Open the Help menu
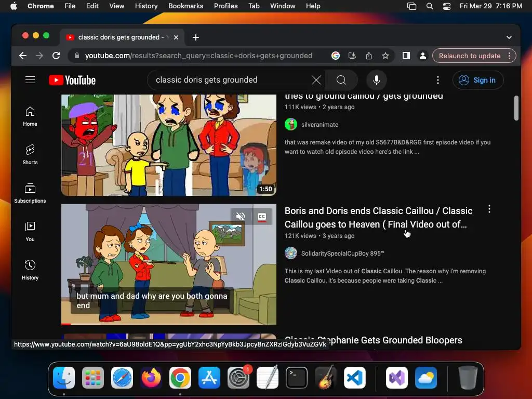The height and width of the screenshot is (399, 532). point(313,6)
